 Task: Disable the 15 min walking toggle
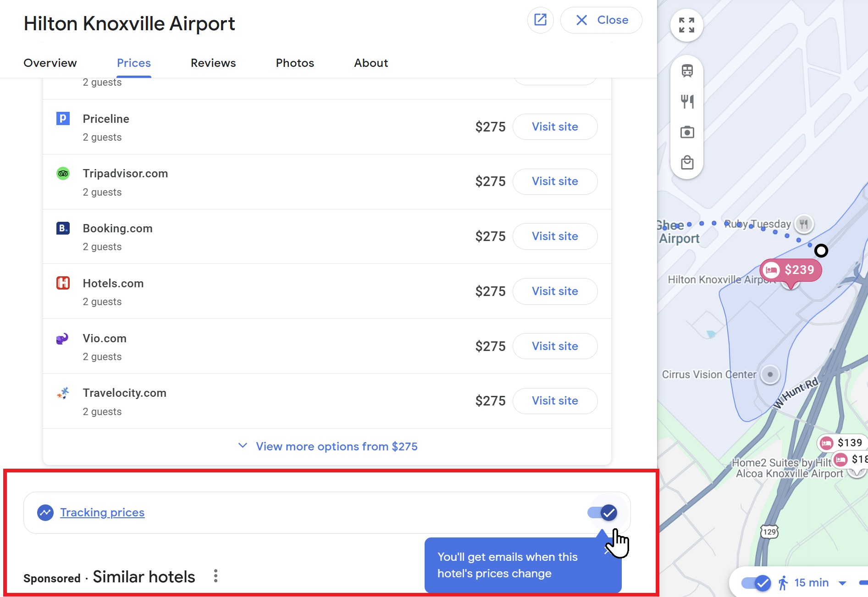[x=756, y=583]
